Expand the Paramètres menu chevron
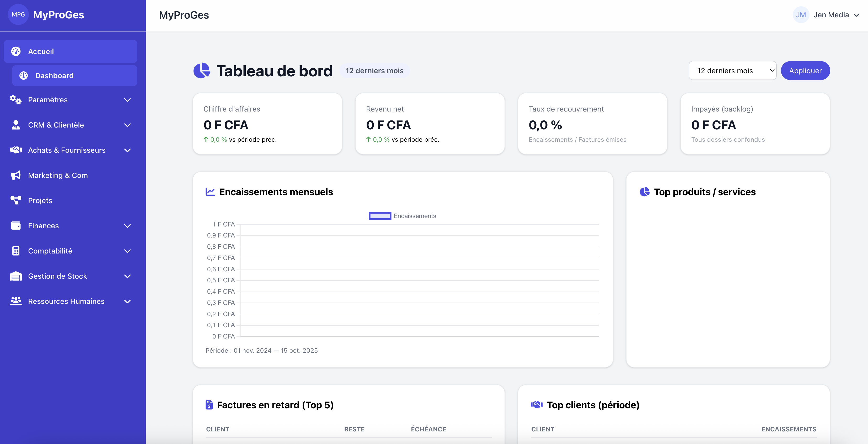Screen dimensions: 868x444 tap(127, 100)
